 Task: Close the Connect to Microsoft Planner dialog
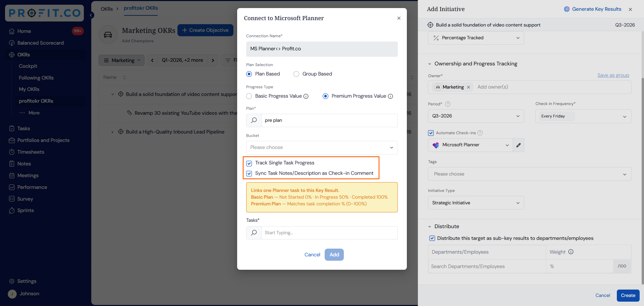click(399, 18)
